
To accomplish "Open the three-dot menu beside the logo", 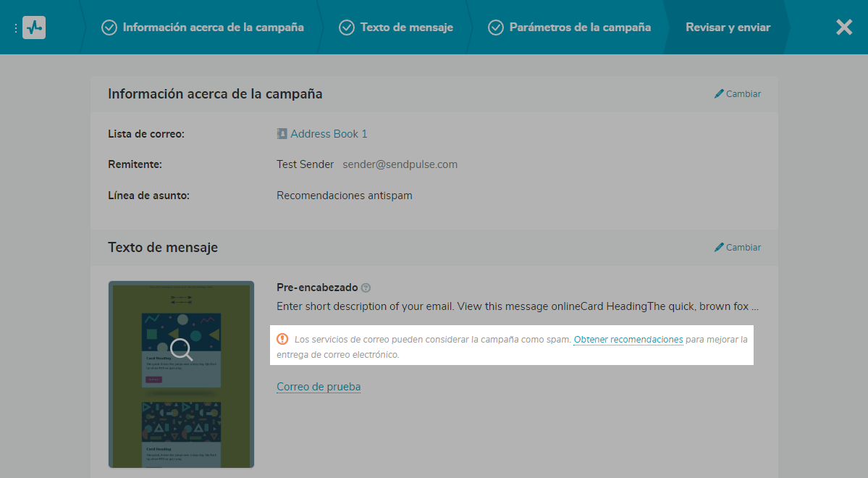I will coord(15,28).
